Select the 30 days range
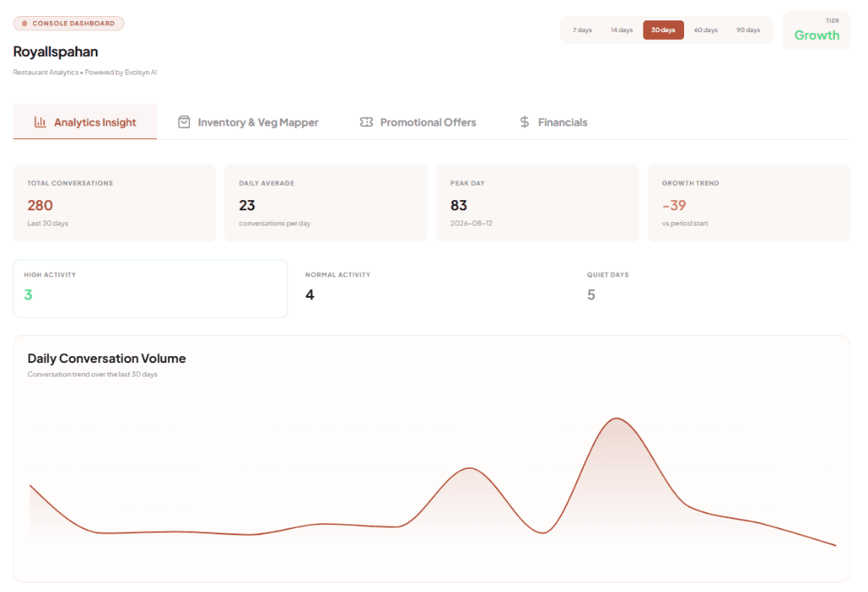The image size is (868, 592). 663,30
